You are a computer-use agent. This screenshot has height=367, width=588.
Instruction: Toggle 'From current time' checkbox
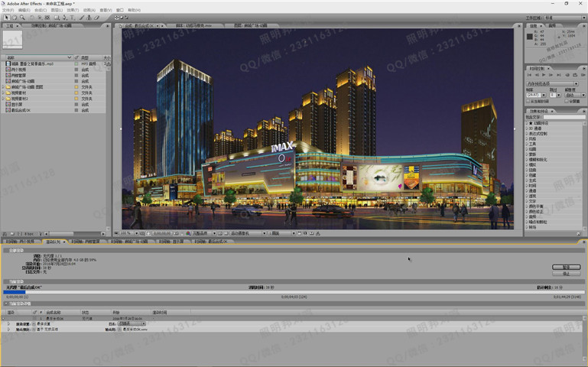tap(528, 101)
